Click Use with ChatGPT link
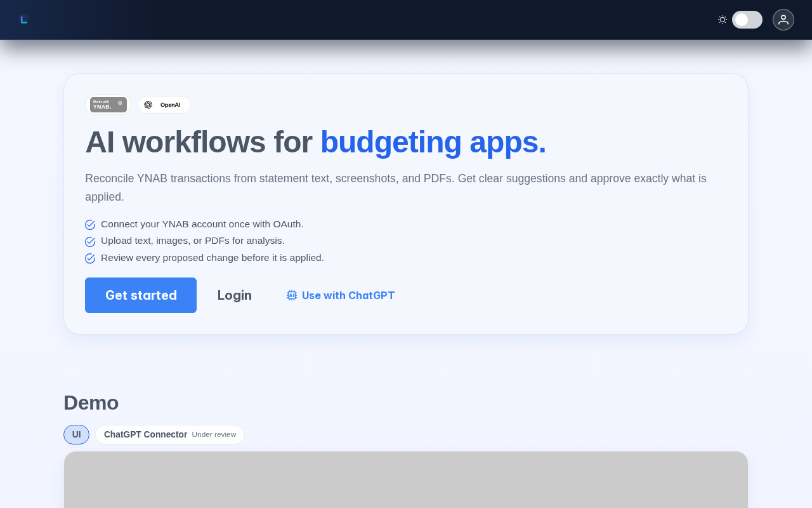Viewport: 812px width, 508px height. [341, 295]
